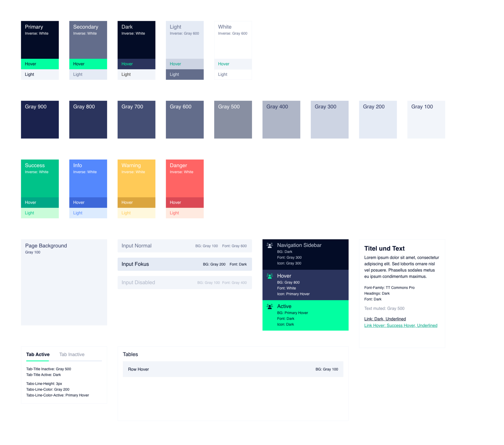Screen dimensions: 504x445
Task: Click the Secondary Hover green swatch
Action: (x=88, y=64)
